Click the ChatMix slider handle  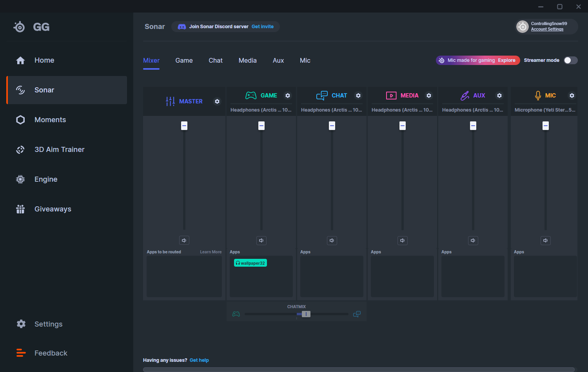coord(306,314)
